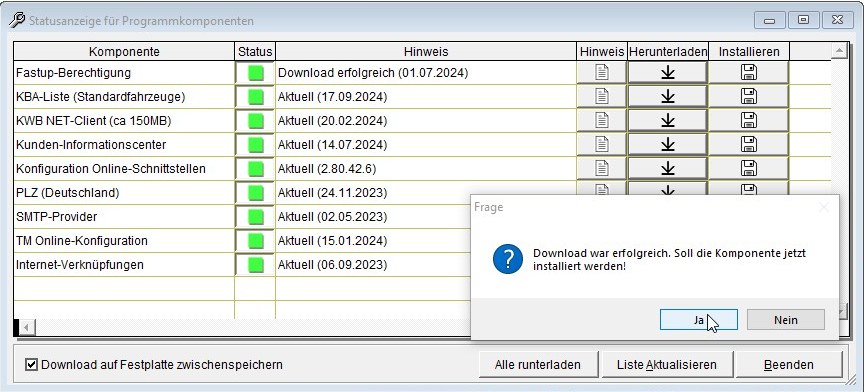Open the note icon for Konfiguration Online-Schnittstellen
The height and width of the screenshot is (392, 864).
point(602,168)
